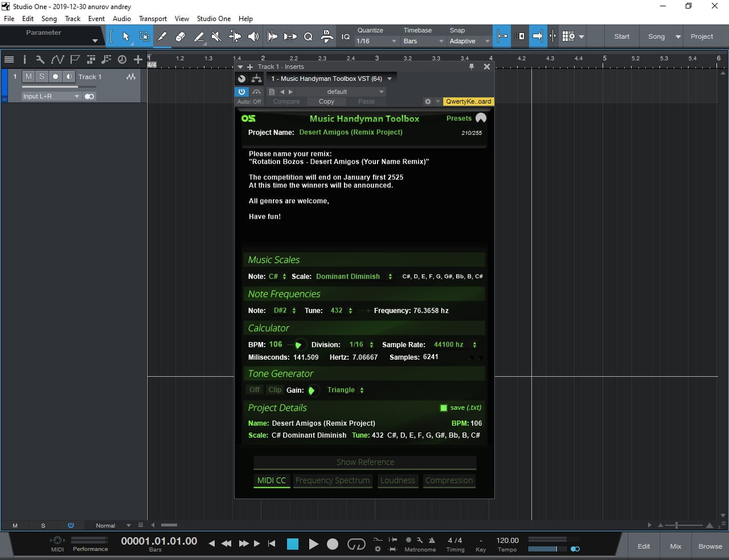The height and width of the screenshot is (560, 729).
Task: Open the Input L+R dropdown on Track 1
Action: pos(51,96)
